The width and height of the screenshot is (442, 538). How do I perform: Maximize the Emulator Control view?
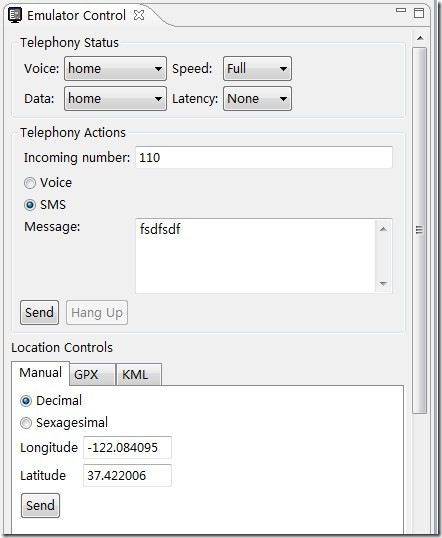[x=419, y=13]
